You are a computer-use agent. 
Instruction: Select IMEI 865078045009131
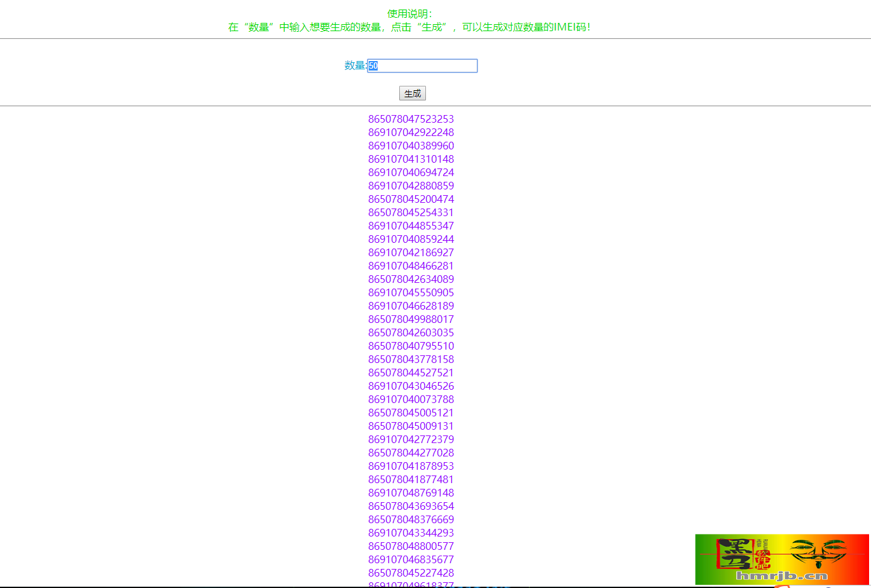tap(411, 426)
